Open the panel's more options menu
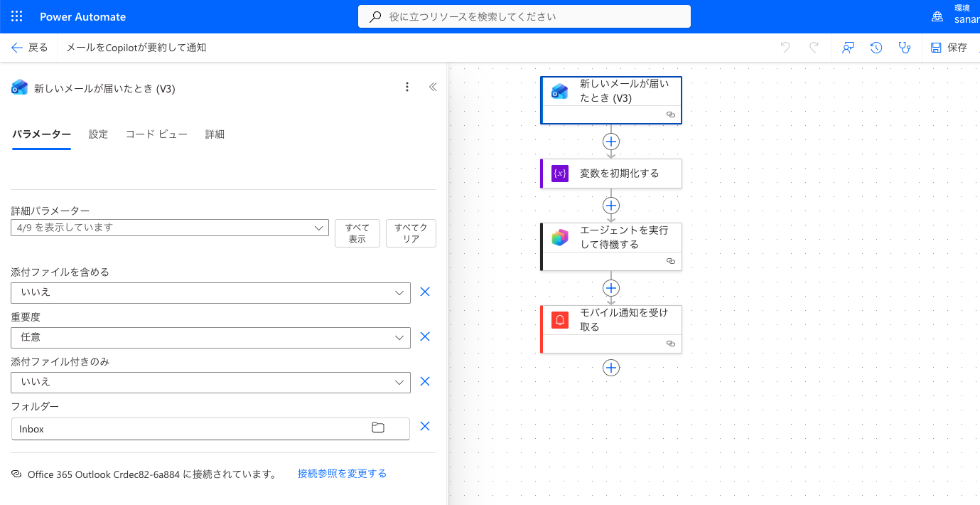This screenshot has height=505, width=980. point(407,87)
